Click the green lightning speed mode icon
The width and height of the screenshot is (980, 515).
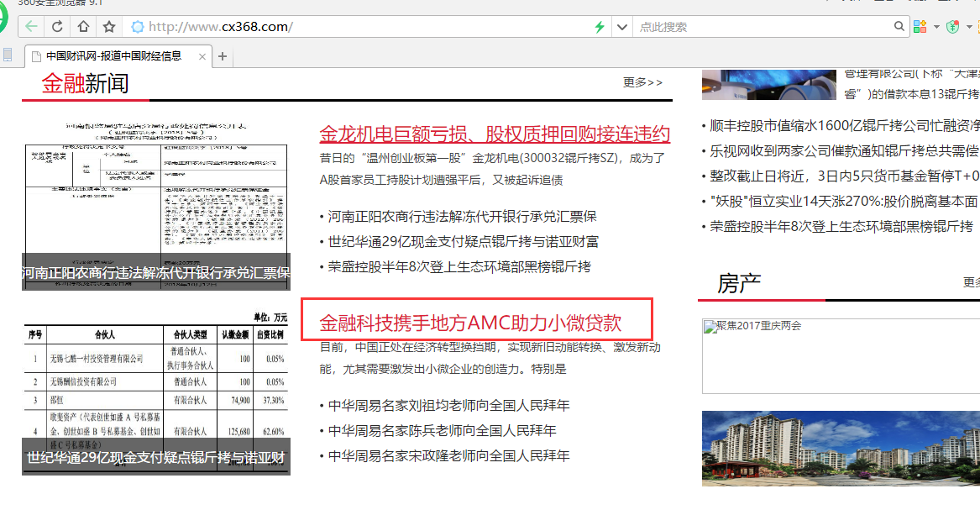599,27
